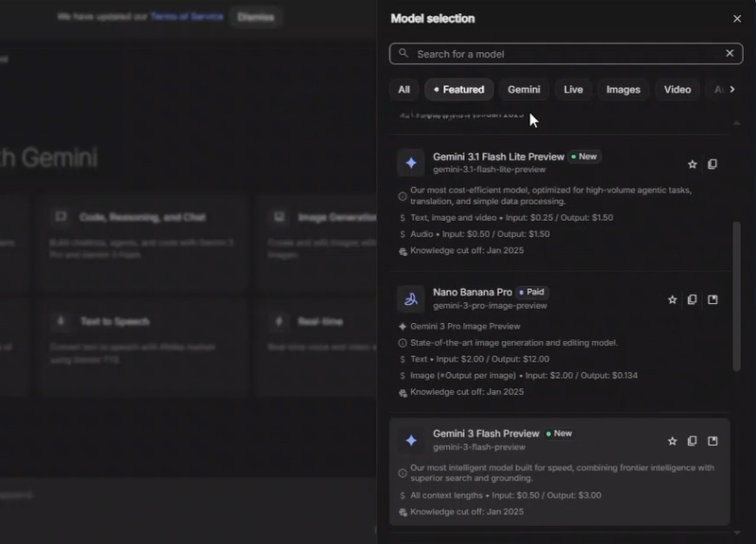
Task: Select the Gemini filter tab
Action: point(524,90)
